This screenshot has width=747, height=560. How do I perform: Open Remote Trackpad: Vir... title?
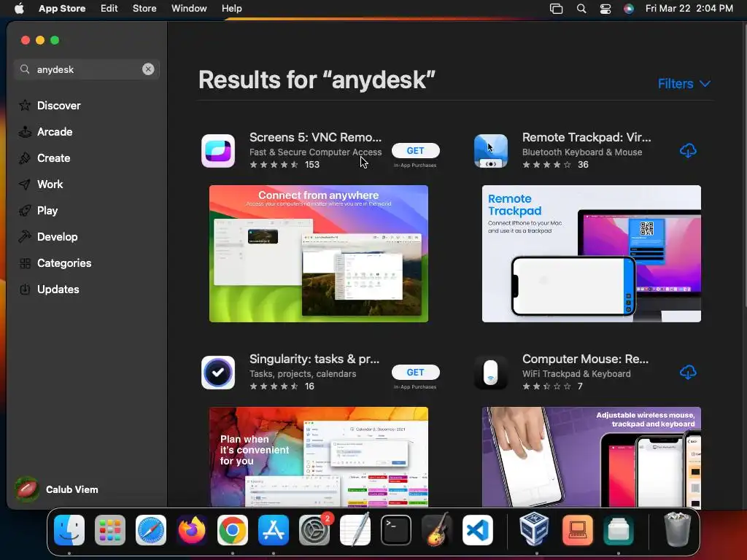(x=587, y=137)
